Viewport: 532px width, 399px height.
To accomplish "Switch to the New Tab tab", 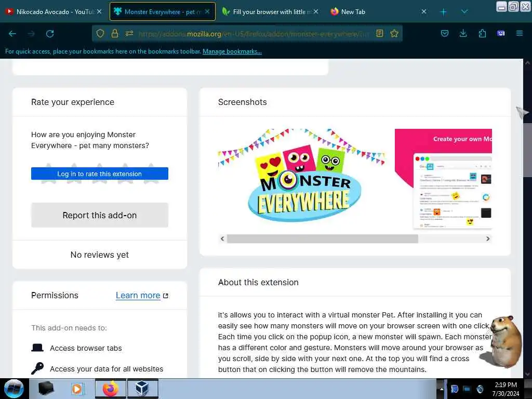I will tap(353, 11).
